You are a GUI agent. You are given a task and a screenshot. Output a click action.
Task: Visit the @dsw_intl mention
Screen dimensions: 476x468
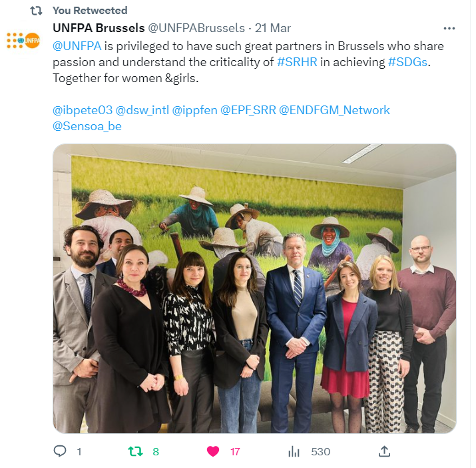coord(142,110)
